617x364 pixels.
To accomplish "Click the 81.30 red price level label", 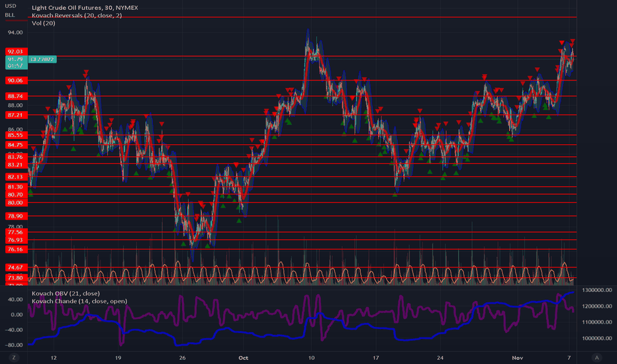I will click(15, 187).
